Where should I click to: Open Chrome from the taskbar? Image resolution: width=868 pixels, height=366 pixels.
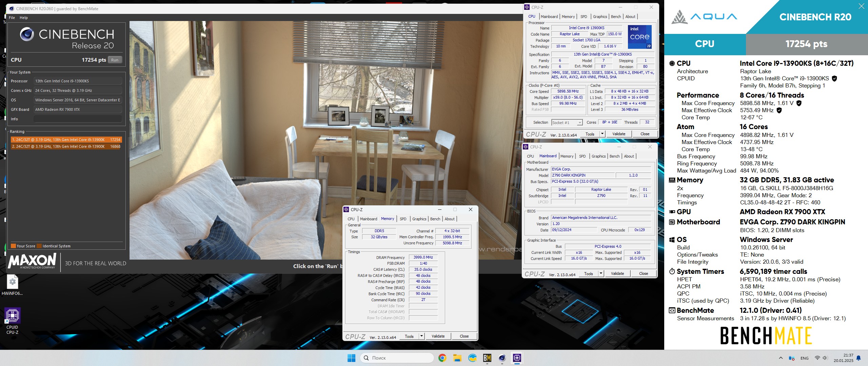(x=442, y=358)
